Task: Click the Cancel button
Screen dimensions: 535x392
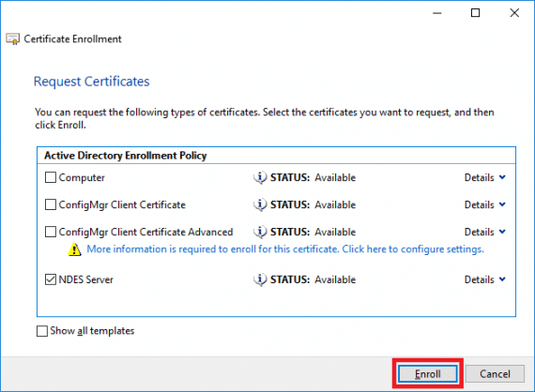Action: coord(495,374)
